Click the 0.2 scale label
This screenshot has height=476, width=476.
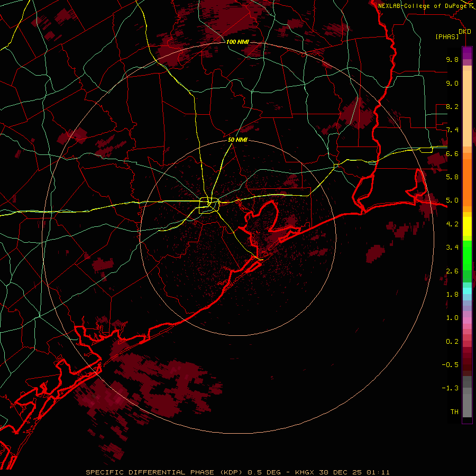coord(452,341)
